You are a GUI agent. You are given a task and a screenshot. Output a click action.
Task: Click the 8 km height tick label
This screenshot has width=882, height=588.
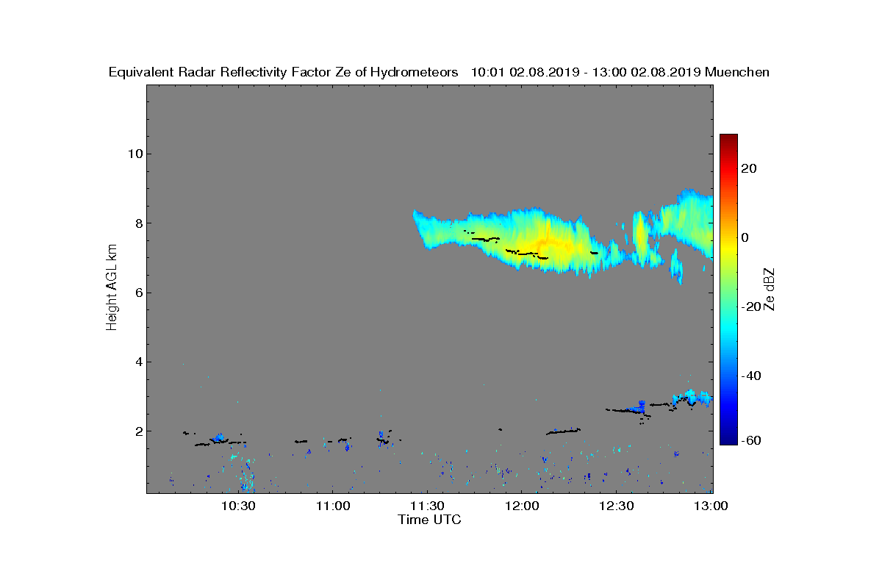[137, 223]
